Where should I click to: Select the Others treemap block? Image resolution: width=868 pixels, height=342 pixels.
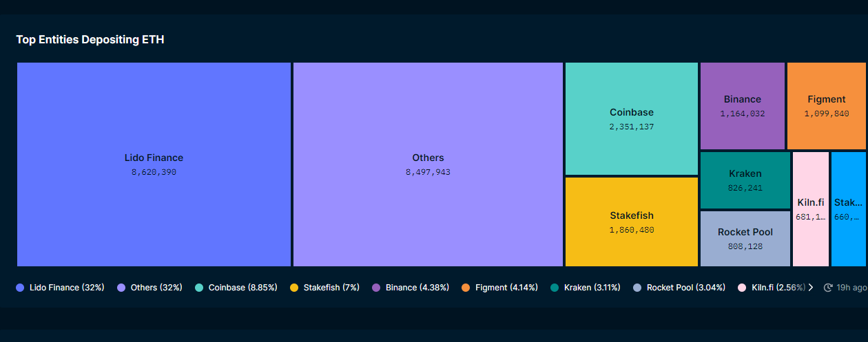pos(428,164)
